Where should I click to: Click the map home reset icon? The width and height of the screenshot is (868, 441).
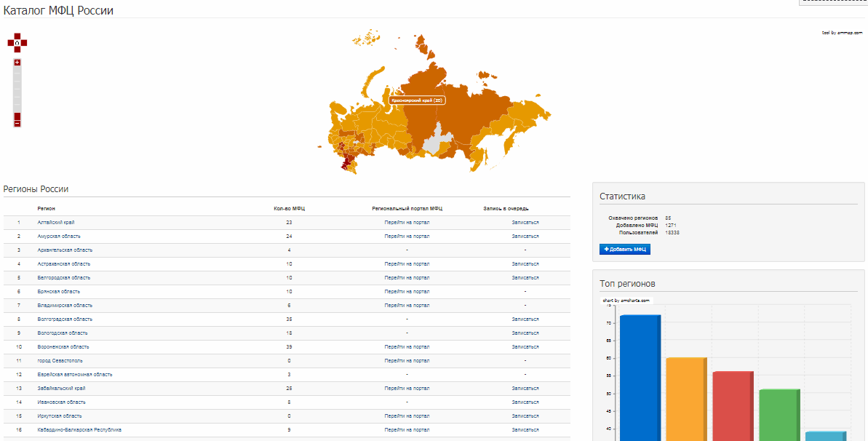(x=17, y=43)
